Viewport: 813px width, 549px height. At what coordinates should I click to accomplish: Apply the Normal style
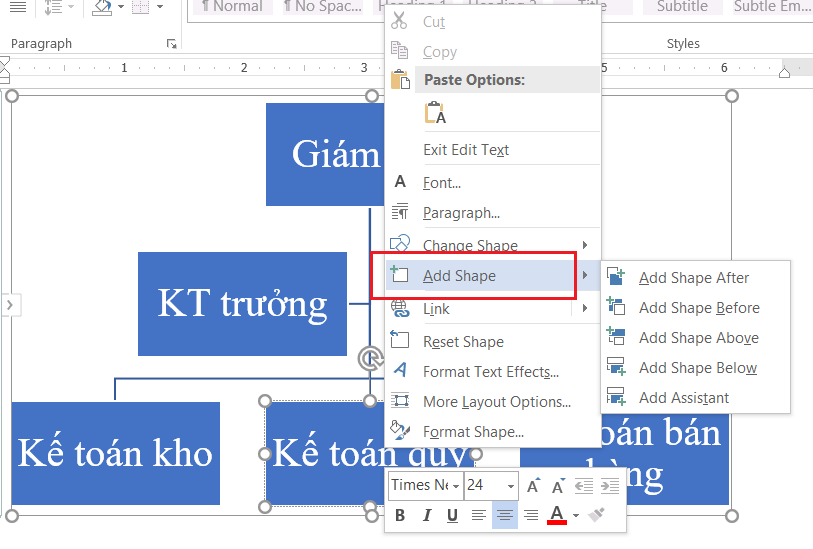tap(232, 7)
